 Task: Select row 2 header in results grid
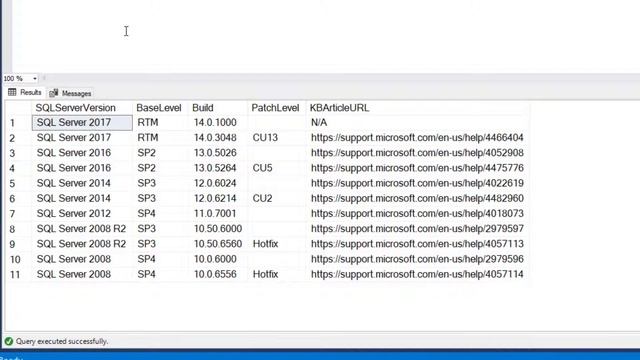tap(18, 138)
